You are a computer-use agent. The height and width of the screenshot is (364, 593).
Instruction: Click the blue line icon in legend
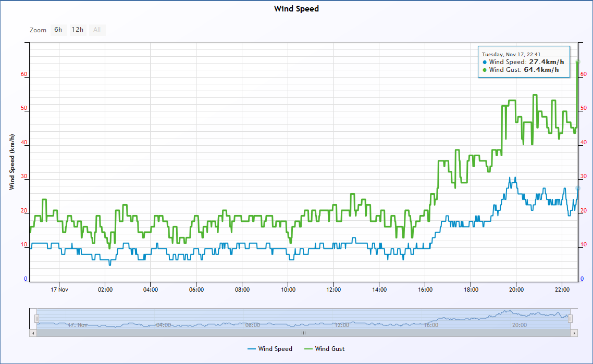click(251, 349)
